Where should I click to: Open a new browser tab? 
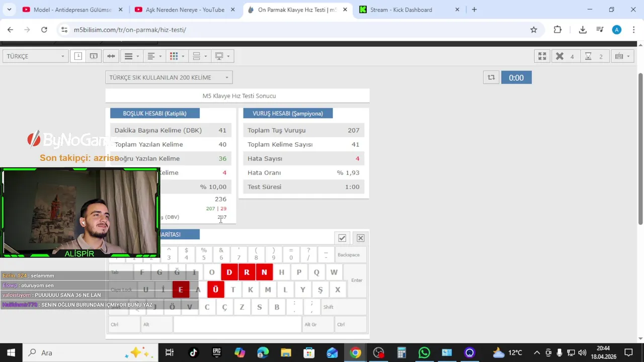(474, 10)
